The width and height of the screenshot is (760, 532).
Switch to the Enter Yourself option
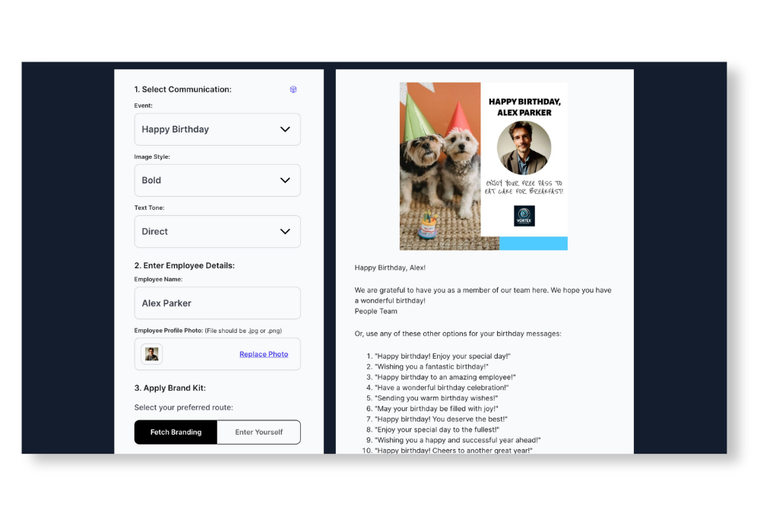click(x=258, y=432)
